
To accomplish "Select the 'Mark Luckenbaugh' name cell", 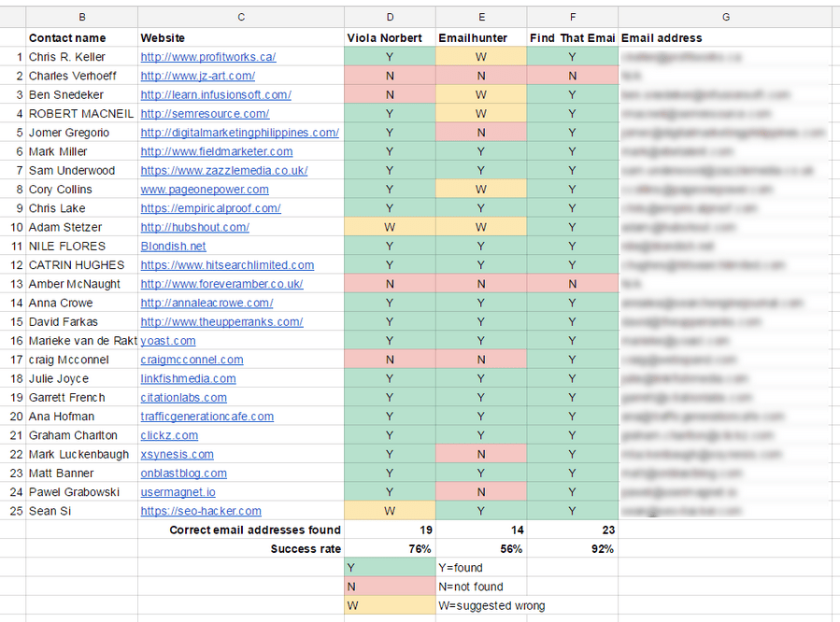I will point(81,455).
